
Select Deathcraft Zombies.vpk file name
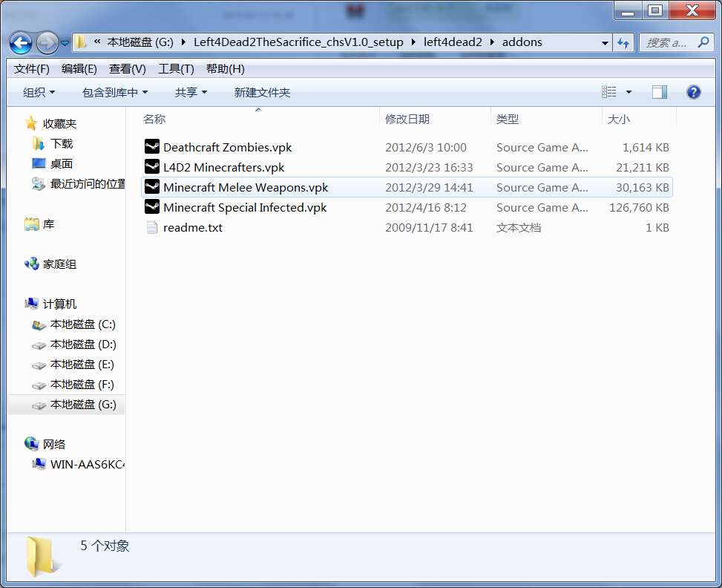pyautogui.click(x=228, y=148)
